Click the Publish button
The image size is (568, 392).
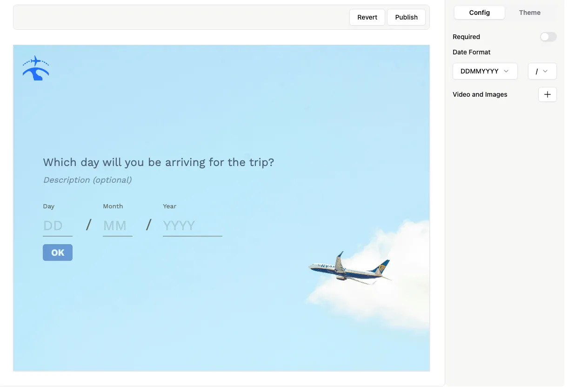tap(406, 17)
